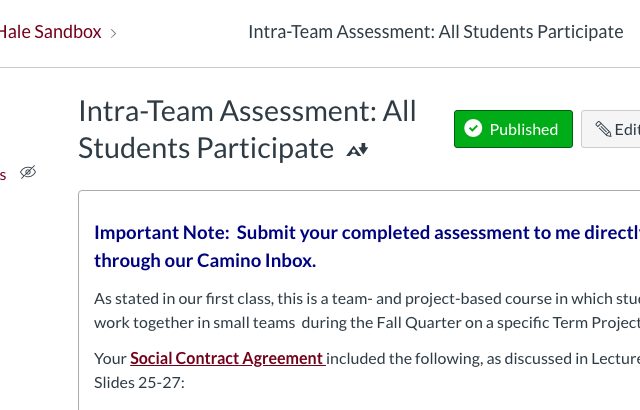This screenshot has height=410, width=640.
Task: Click the Edit button
Action: (611, 129)
